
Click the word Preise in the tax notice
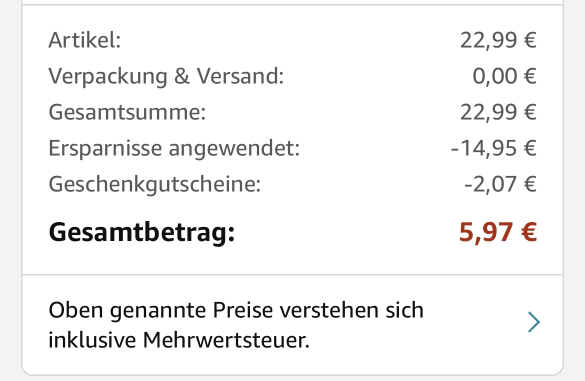click(243, 310)
